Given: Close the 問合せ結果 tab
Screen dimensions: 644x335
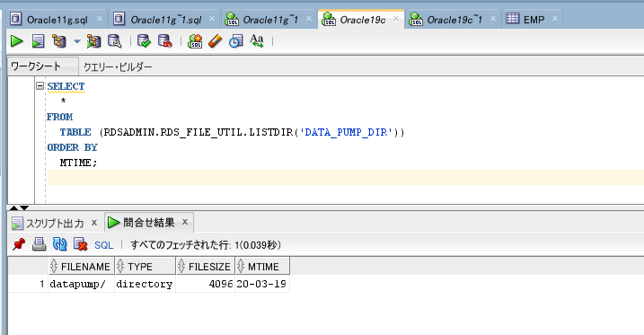Looking at the screenshot, I should pos(185,222).
